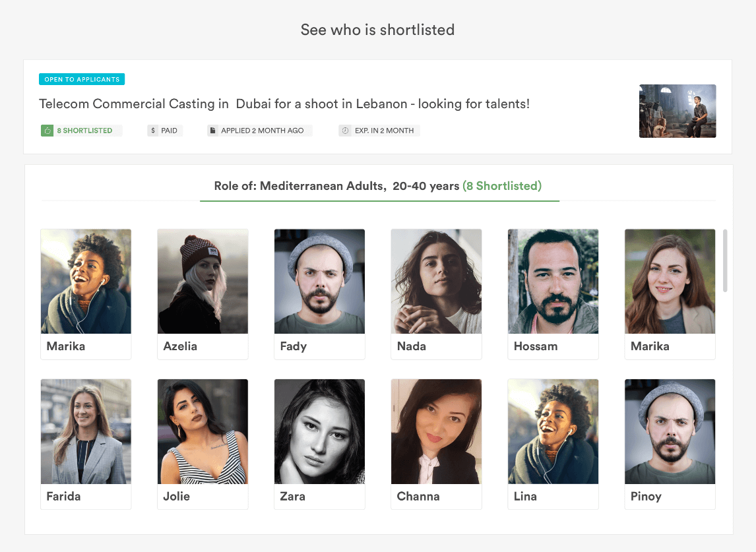The image size is (756, 552).
Task: Click the dollar sign Paid icon
Action: (x=153, y=131)
